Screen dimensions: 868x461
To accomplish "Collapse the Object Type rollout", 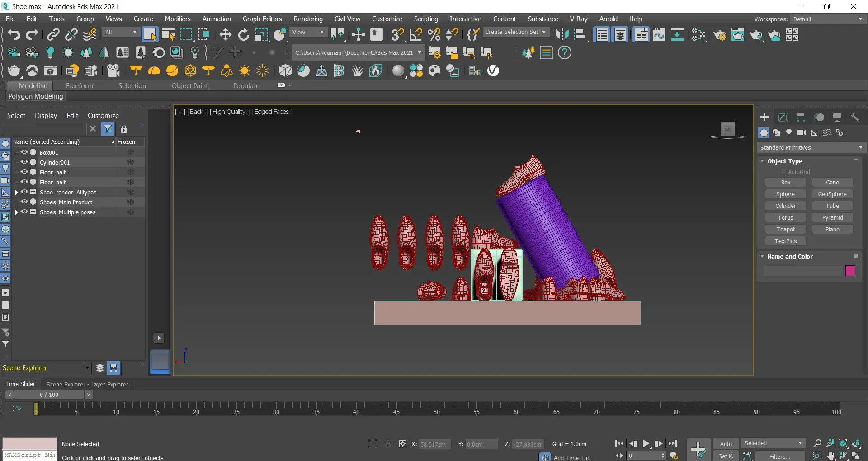I will (763, 161).
